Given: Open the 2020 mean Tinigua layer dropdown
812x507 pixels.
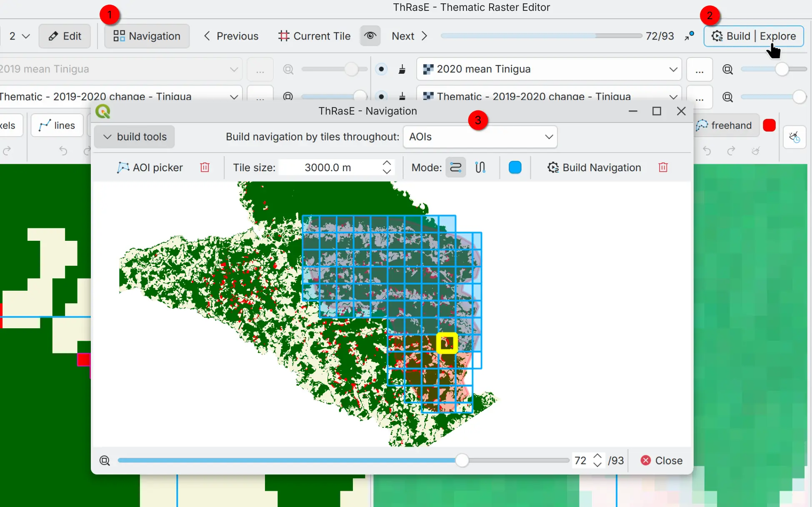Looking at the screenshot, I should click(549, 69).
